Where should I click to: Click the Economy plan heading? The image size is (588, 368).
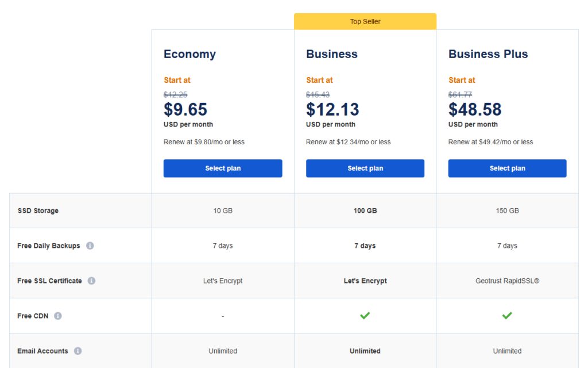point(189,54)
